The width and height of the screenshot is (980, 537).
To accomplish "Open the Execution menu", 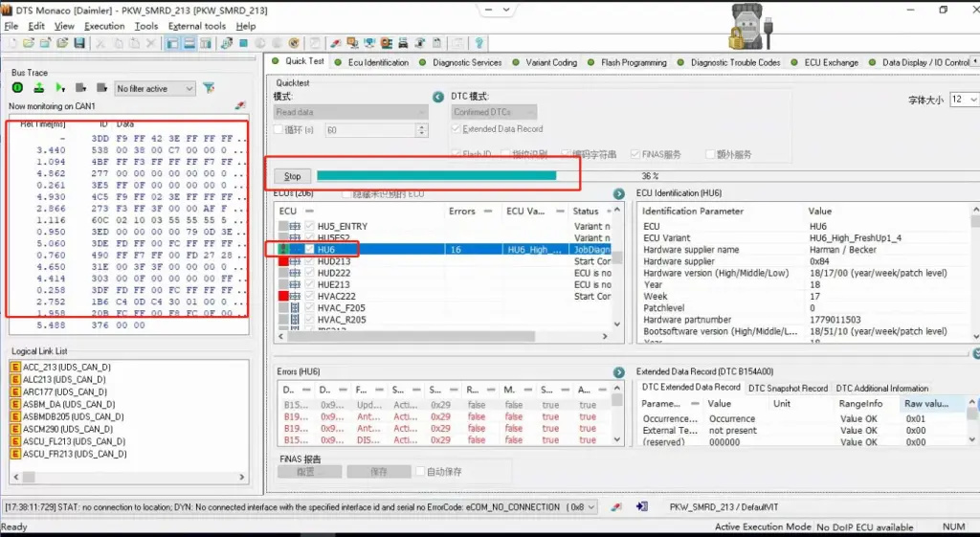I will coord(104,26).
